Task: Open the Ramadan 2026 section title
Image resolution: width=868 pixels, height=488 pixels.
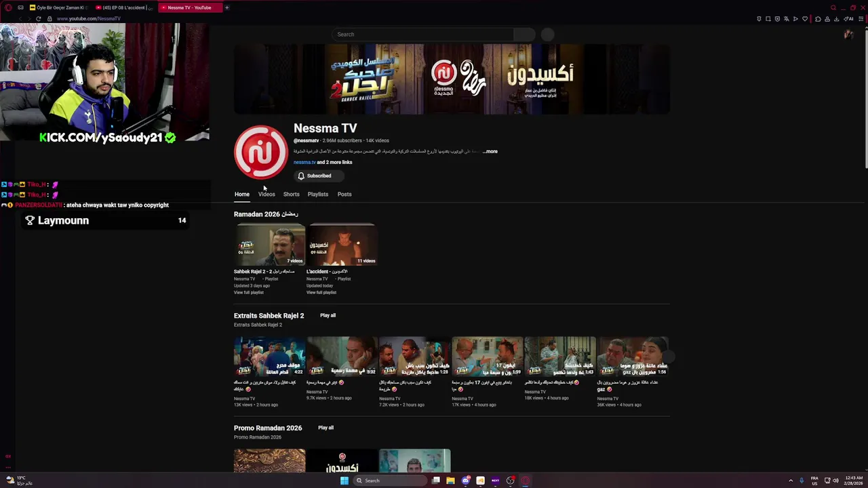Action: [266, 214]
